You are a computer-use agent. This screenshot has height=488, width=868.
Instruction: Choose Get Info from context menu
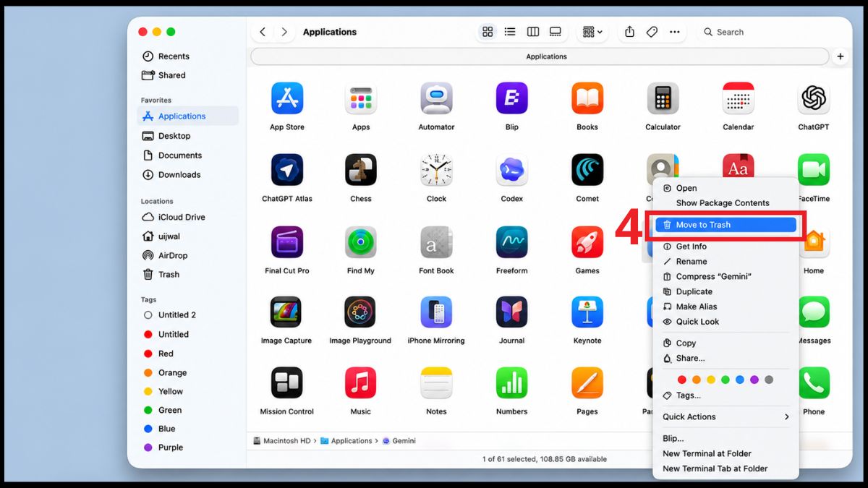[x=726, y=247]
